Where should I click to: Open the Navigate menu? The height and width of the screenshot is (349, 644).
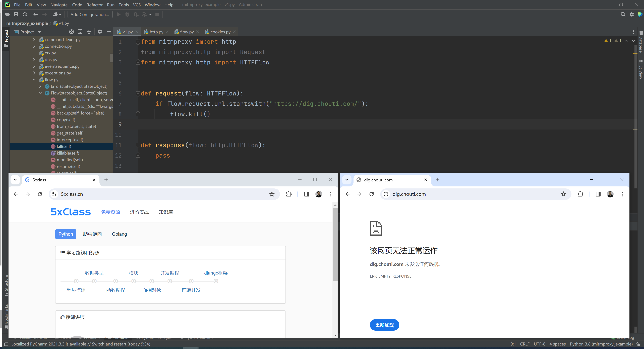click(x=59, y=5)
